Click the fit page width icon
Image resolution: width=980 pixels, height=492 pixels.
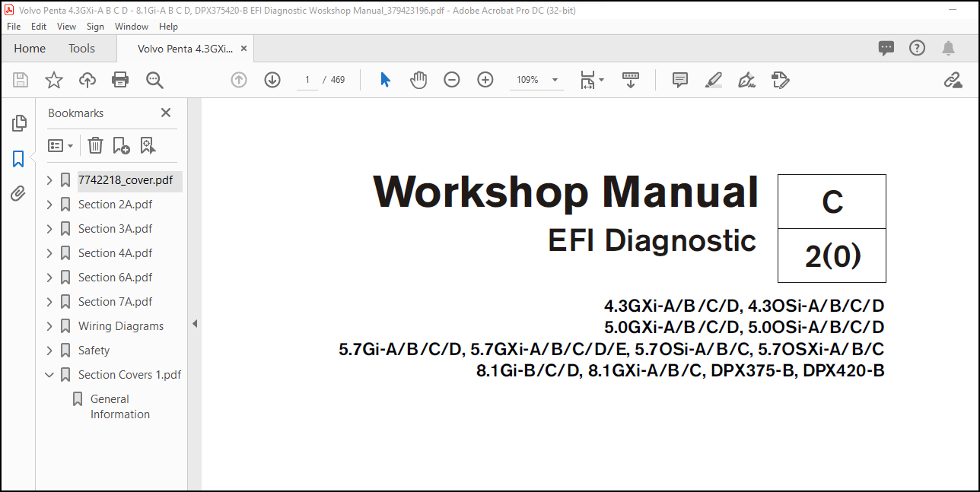point(587,80)
